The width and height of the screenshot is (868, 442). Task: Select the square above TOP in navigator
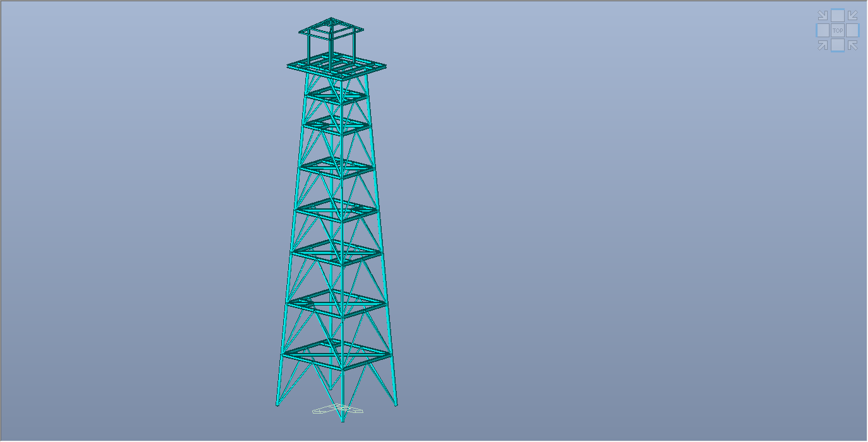pyautogui.click(x=838, y=15)
